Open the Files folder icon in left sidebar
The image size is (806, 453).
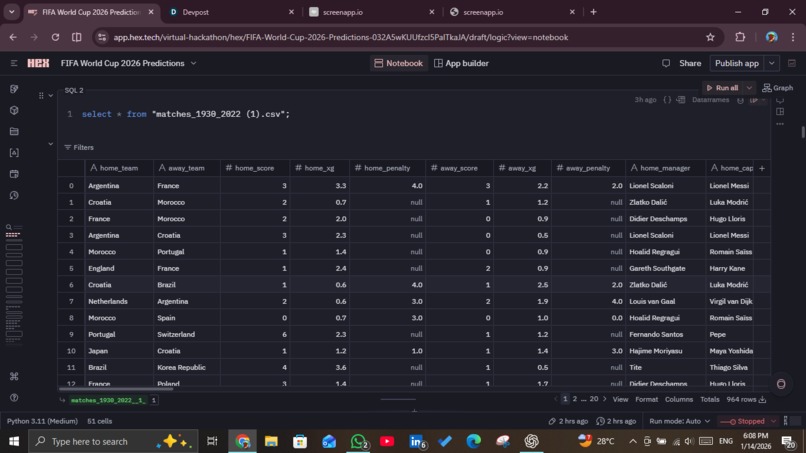click(14, 132)
